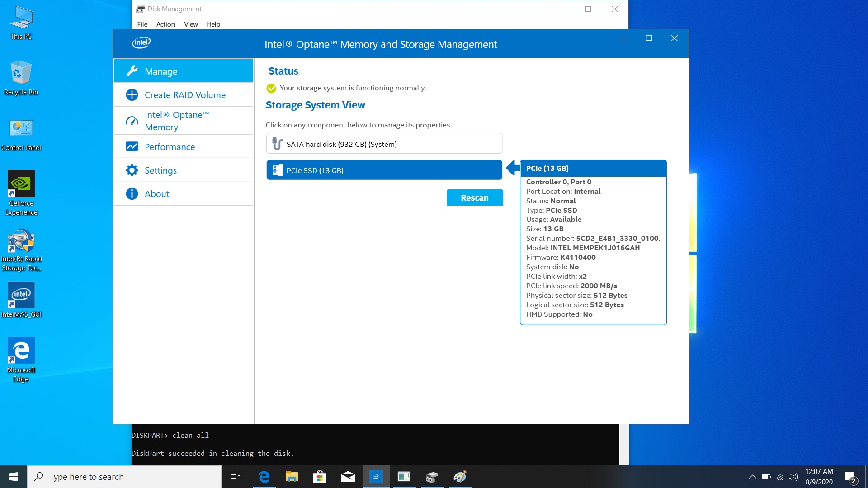Open File Explorer from the taskbar
The height and width of the screenshot is (488, 868).
tap(292, 477)
